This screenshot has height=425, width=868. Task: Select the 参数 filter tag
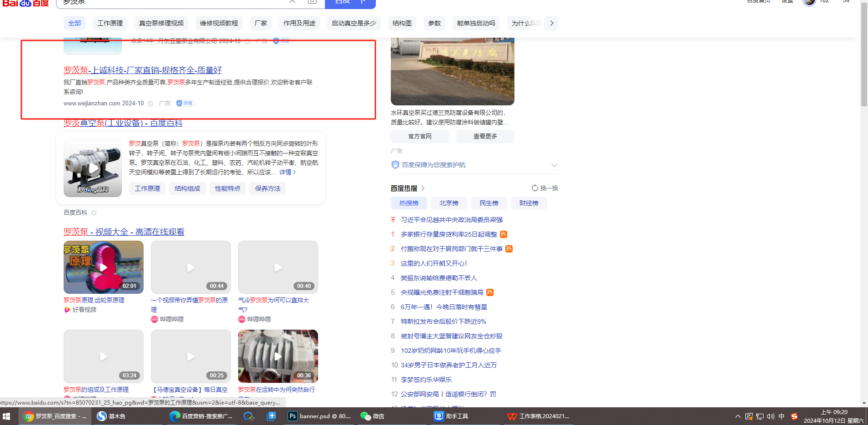pos(434,23)
